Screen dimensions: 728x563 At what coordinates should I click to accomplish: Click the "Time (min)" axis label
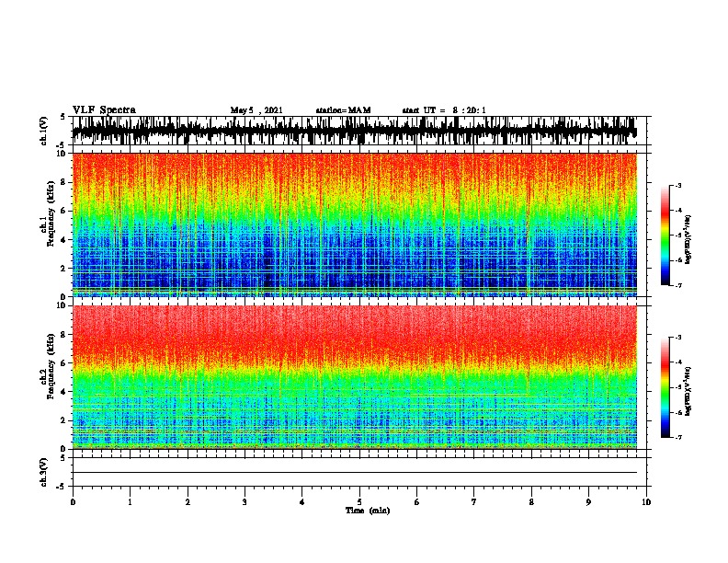coord(368,511)
